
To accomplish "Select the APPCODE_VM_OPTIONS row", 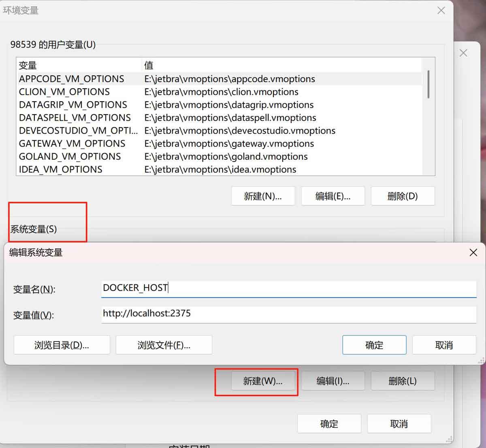I will 219,79.
